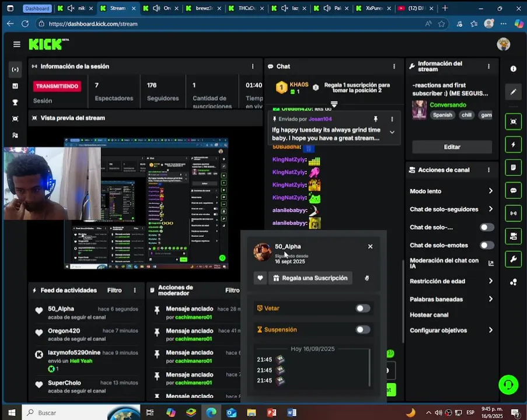527x420 pixels.
Task: Open the stream sidebar broadcast icon
Action: (15, 69)
